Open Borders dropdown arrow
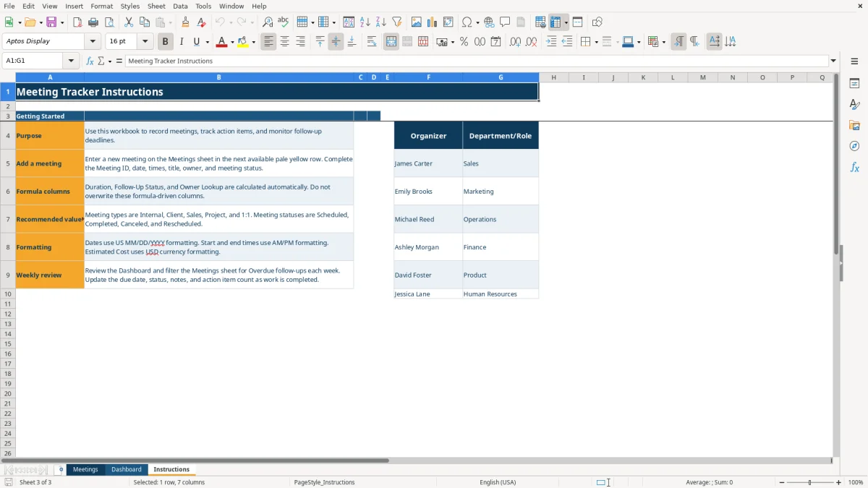 coord(596,42)
